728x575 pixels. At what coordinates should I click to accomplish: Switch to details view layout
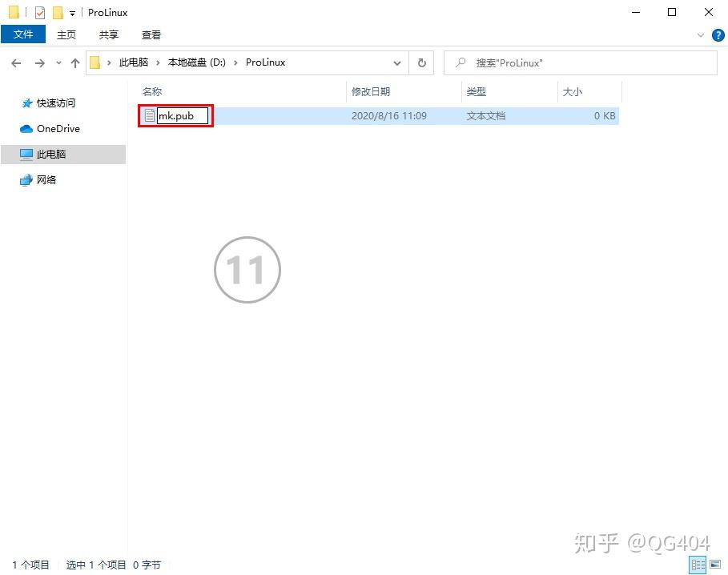click(x=698, y=565)
